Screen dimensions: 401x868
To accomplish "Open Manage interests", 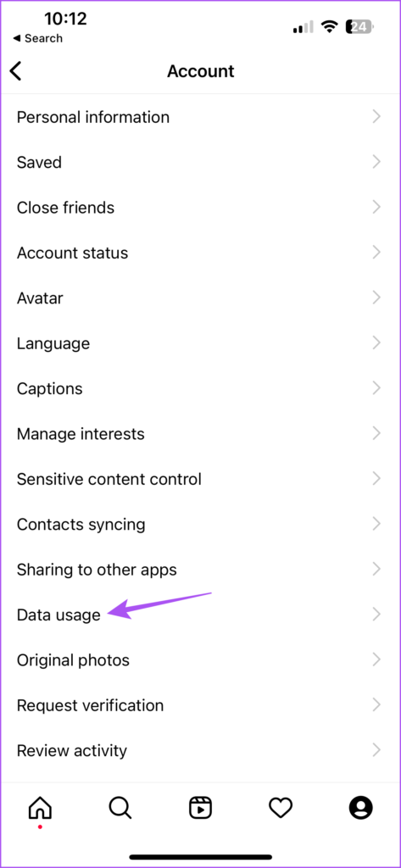I will (200, 433).
